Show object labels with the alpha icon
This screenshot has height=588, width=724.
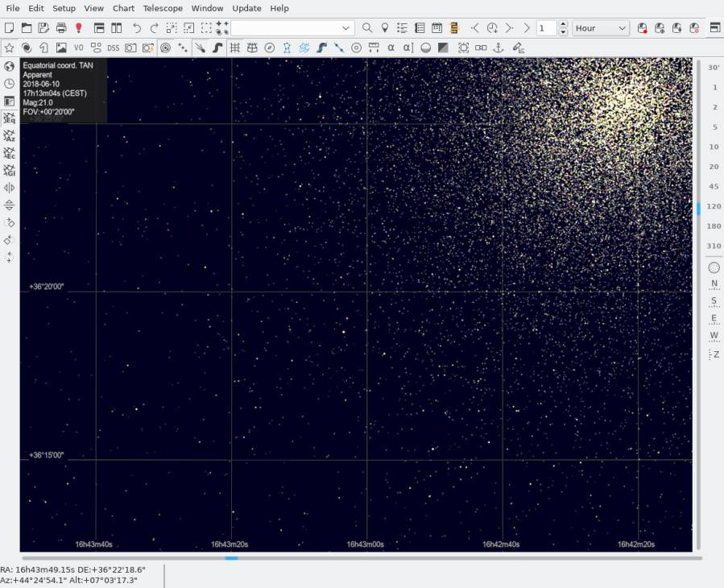tap(391, 48)
